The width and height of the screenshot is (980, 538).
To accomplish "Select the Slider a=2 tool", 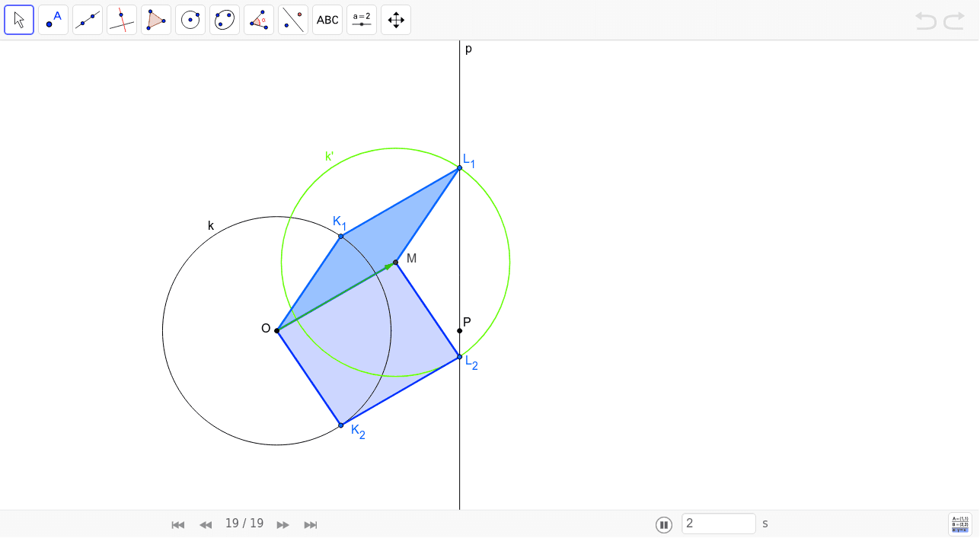I will [x=362, y=20].
